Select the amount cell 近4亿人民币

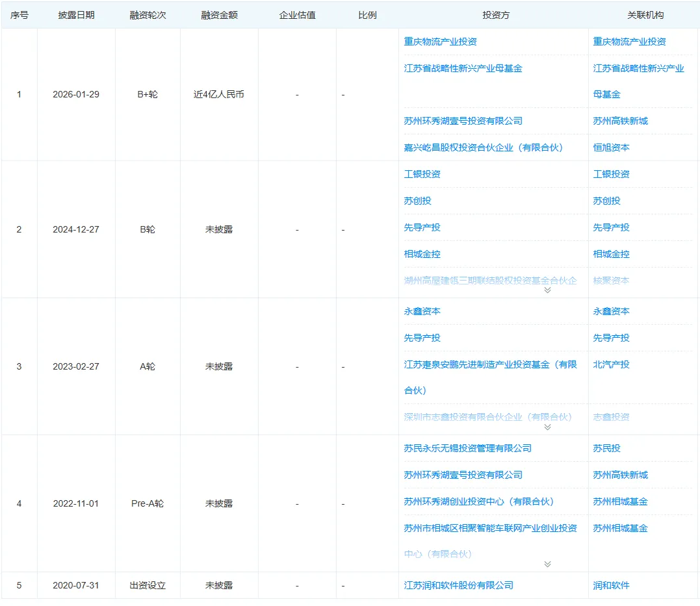click(x=219, y=95)
